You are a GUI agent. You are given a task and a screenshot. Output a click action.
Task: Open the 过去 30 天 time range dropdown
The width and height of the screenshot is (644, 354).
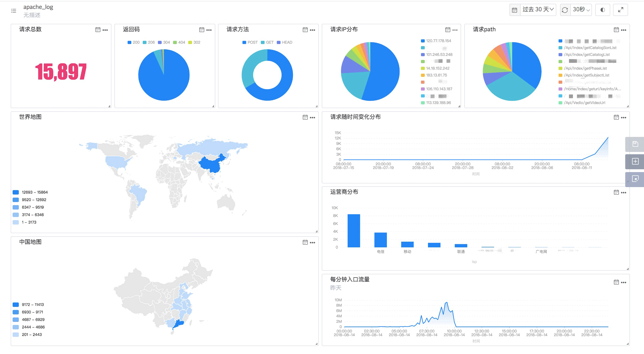point(538,9)
